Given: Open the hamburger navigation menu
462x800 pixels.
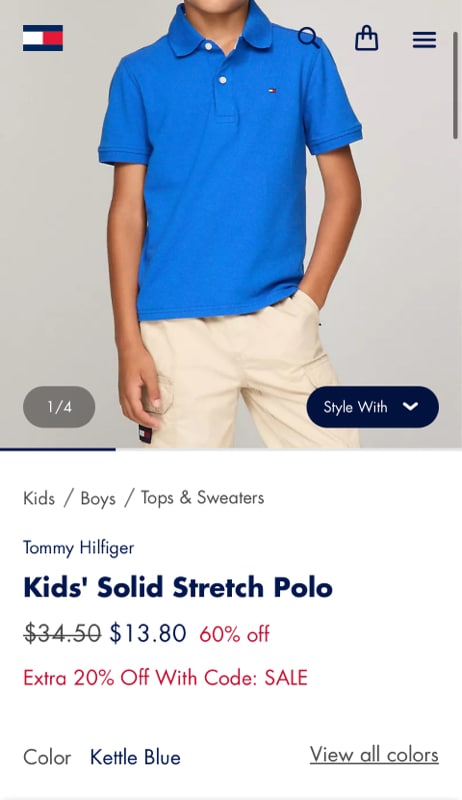Looking at the screenshot, I should tap(424, 39).
